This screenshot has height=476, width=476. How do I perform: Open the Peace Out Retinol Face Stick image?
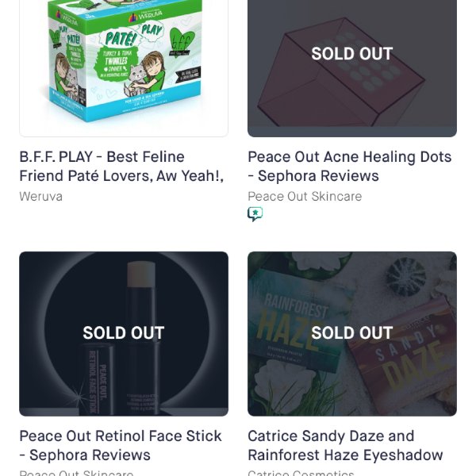pos(124,334)
